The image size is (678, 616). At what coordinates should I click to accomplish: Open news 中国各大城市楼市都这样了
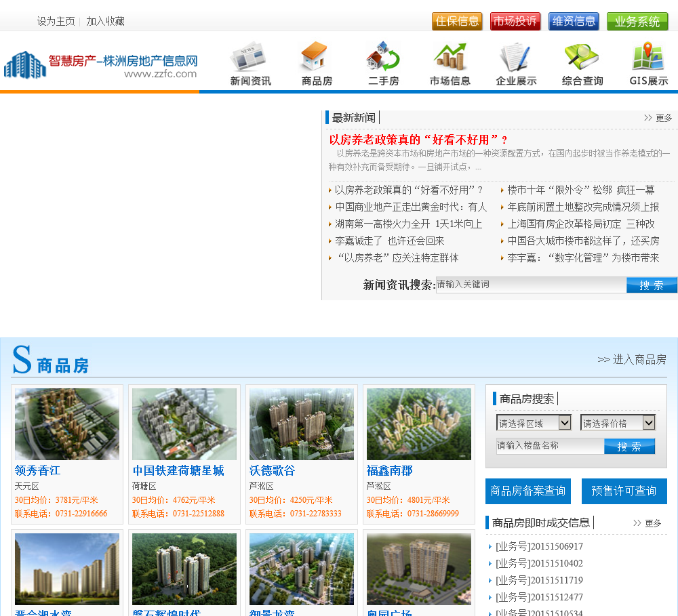[583, 241]
